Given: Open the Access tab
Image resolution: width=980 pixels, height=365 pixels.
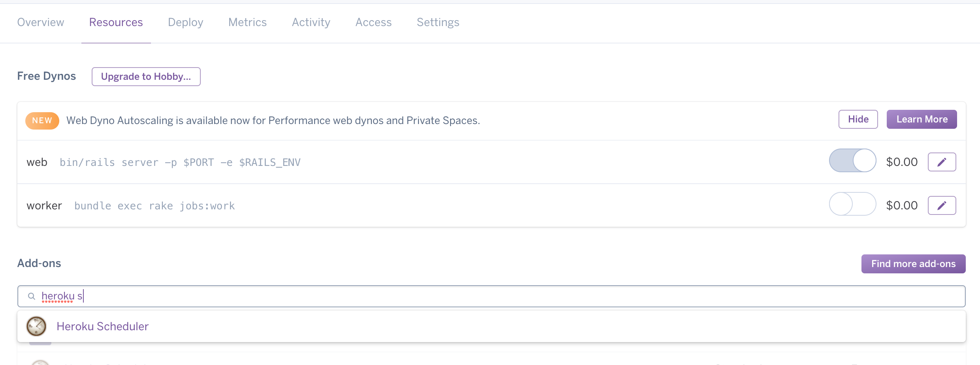Looking at the screenshot, I should coord(373,22).
